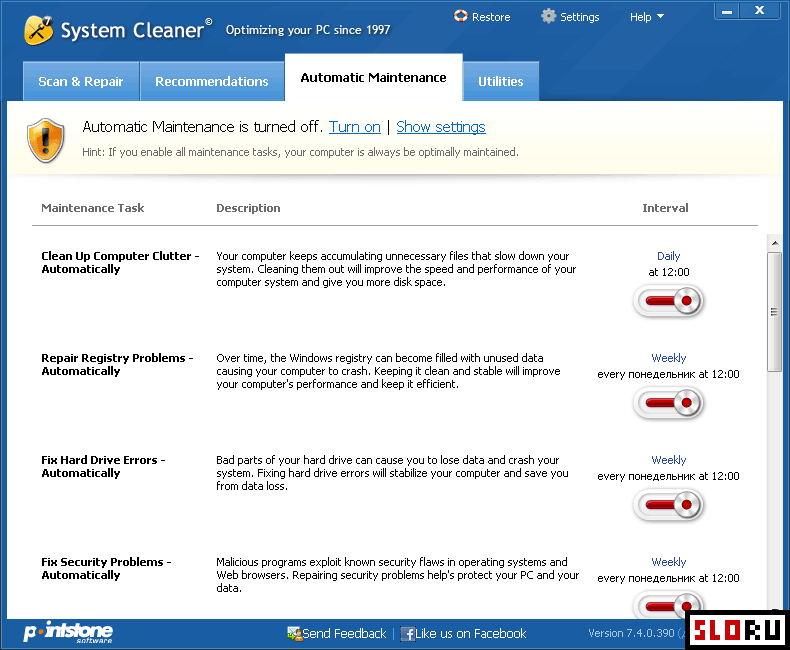Click the Restore lifebuoy icon
Image resolution: width=790 pixels, height=650 pixels.
click(460, 16)
